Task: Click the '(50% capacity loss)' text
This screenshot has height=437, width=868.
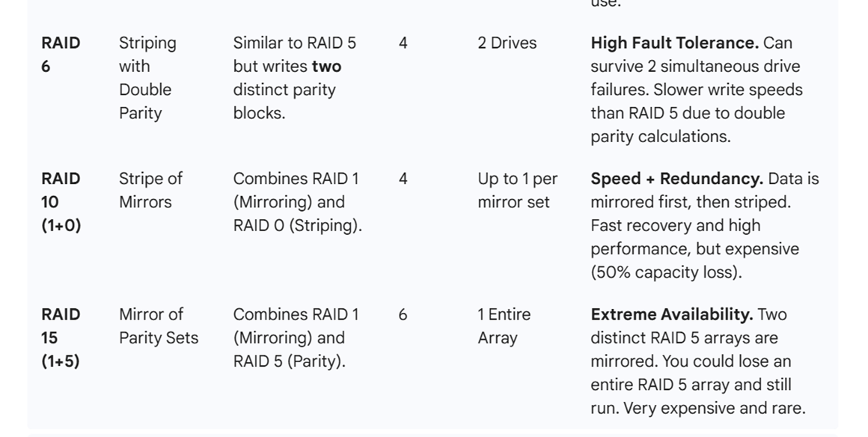Action: (x=666, y=272)
